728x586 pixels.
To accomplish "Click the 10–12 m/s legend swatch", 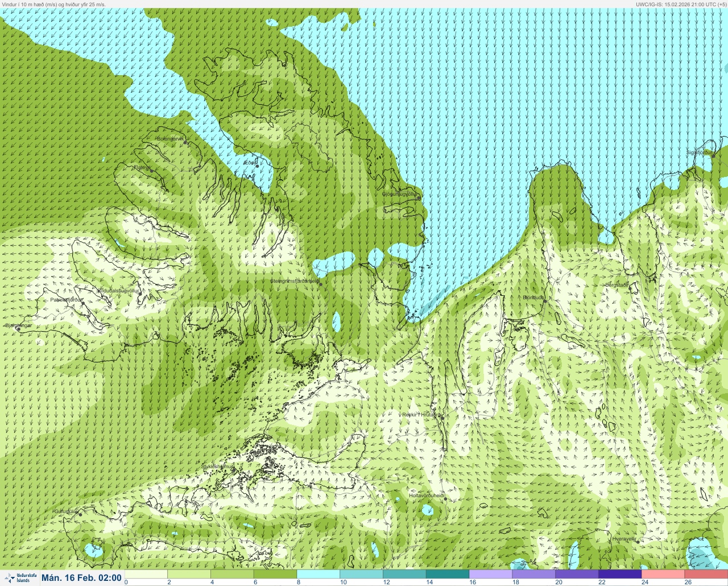I will (362, 574).
